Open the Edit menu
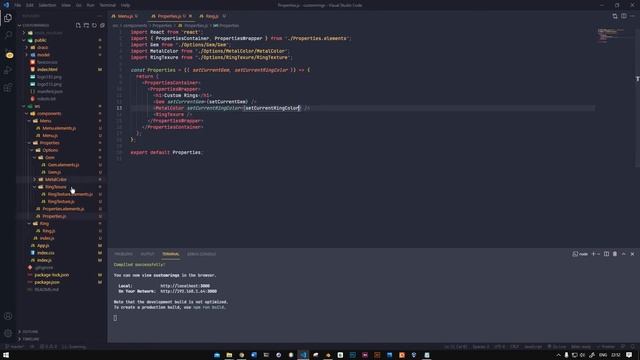 pos(30,5)
